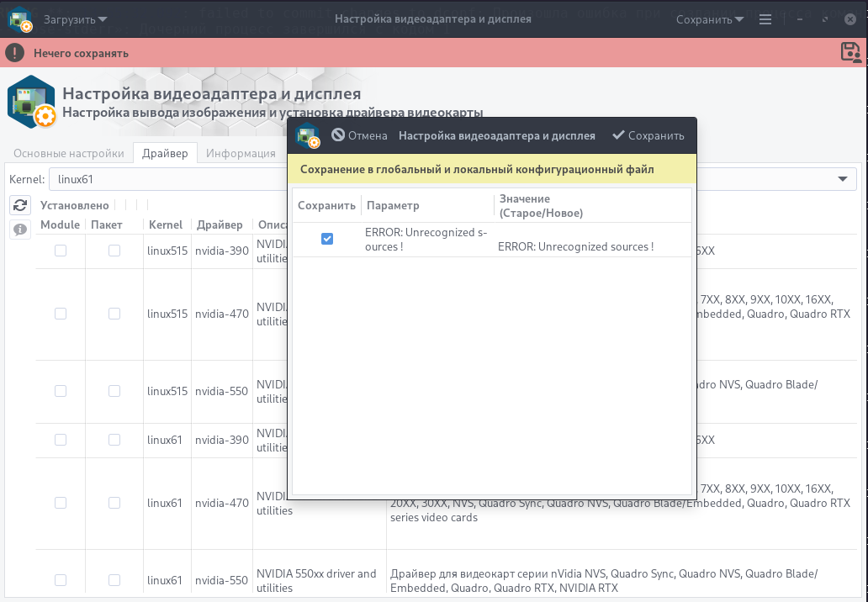The image size is (868, 602).
Task: Expand the Kernel dropdown arrow
Action: 842,179
